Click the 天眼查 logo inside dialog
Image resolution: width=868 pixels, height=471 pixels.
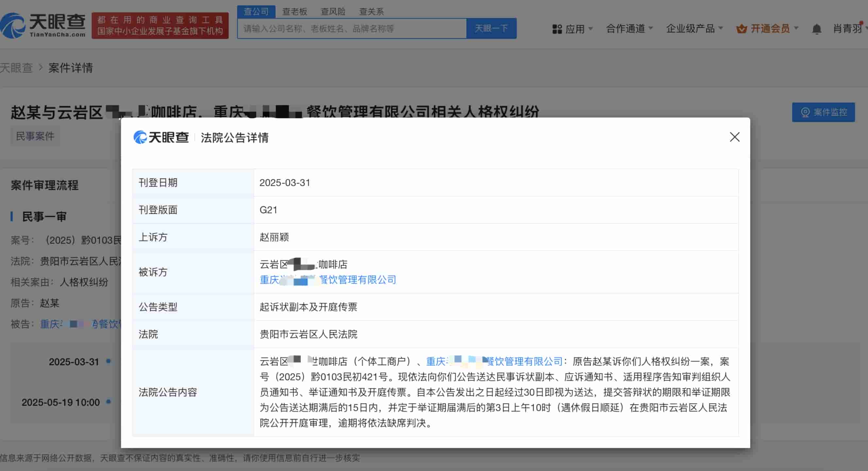point(161,138)
